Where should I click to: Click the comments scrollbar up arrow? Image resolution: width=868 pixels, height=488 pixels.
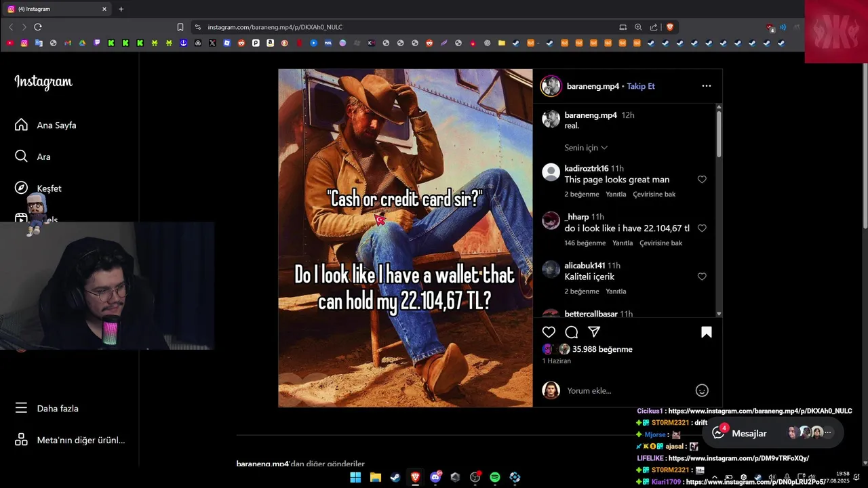click(719, 107)
